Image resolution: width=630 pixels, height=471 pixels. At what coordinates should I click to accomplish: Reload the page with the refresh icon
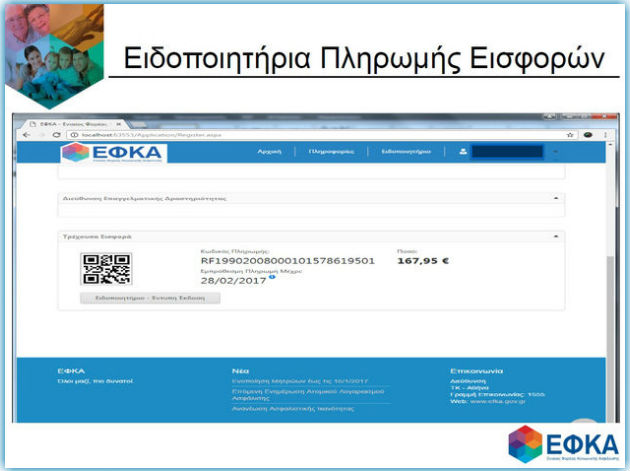[57, 135]
